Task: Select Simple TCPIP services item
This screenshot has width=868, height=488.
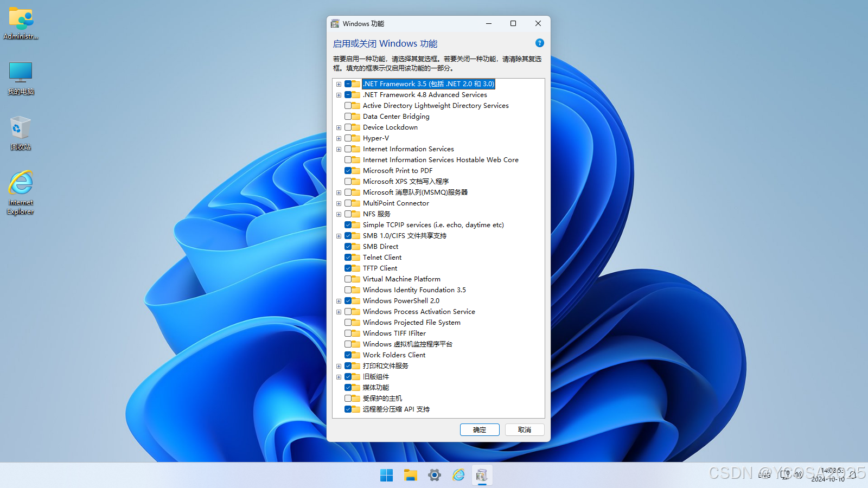Action: click(x=433, y=225)
